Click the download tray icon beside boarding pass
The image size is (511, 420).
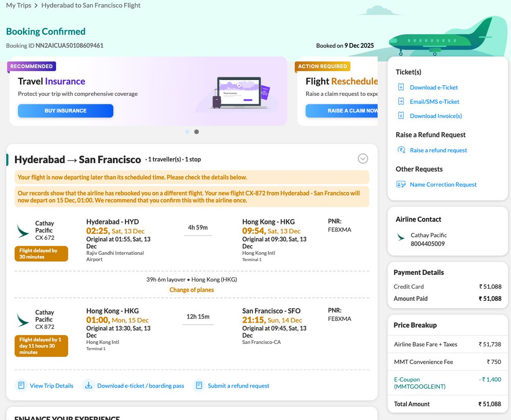click(88, 385)
